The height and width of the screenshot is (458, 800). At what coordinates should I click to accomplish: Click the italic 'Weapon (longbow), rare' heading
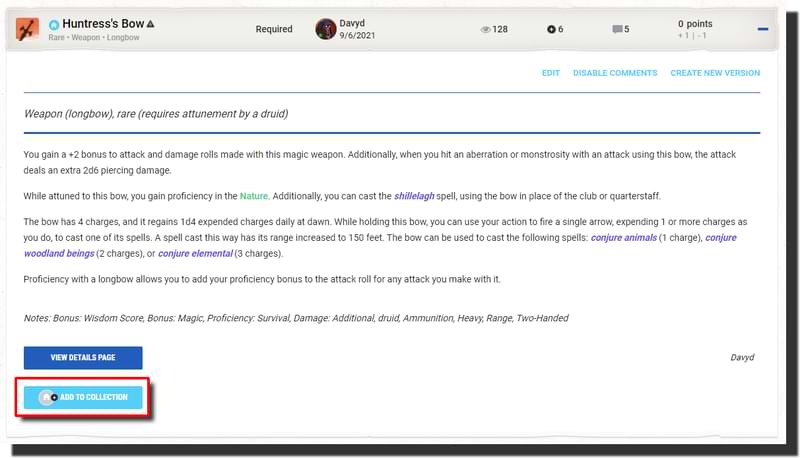point(156,114)
